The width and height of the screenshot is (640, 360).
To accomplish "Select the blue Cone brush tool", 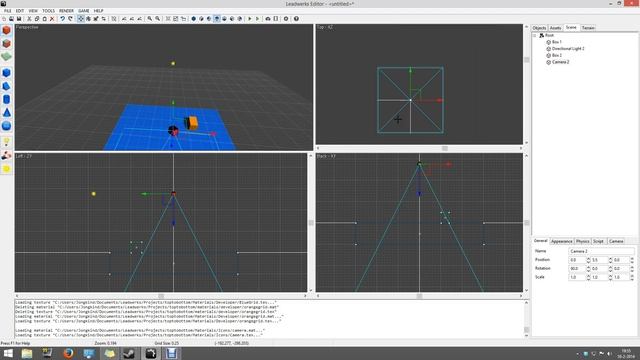I will 6,113.
